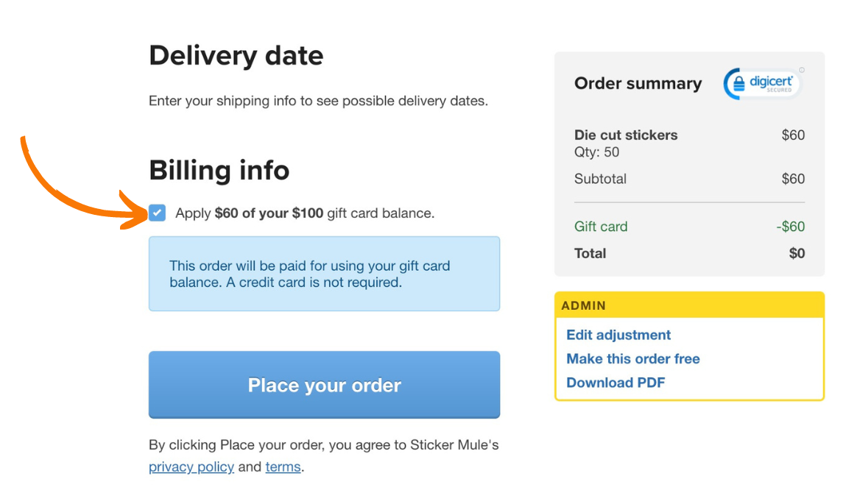Click the blue gift card payment notice
Viewport: 857px width, 504px height.
click(x=324, y=274)
